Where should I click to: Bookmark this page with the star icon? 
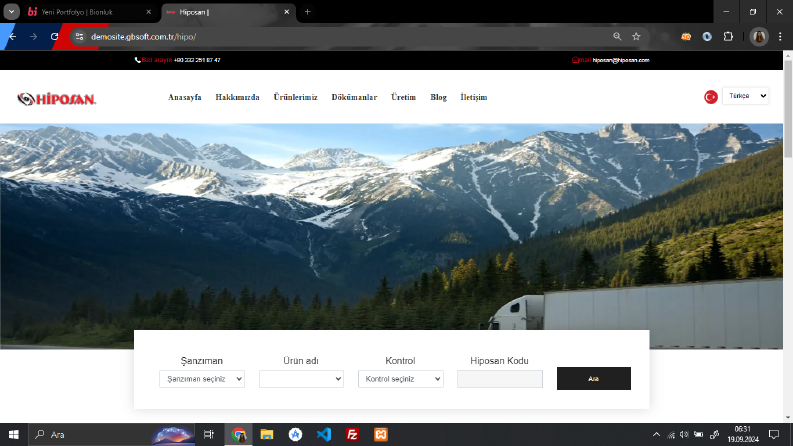[636, 36]
